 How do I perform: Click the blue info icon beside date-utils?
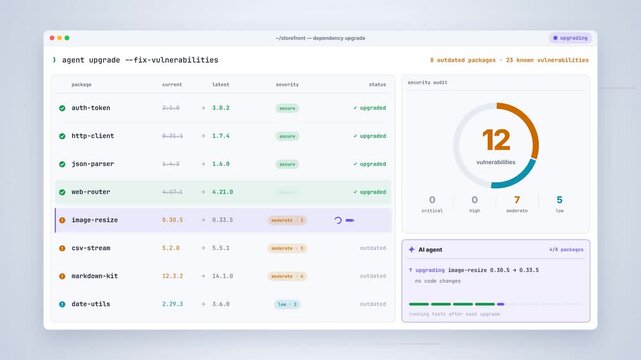(62, 304)
